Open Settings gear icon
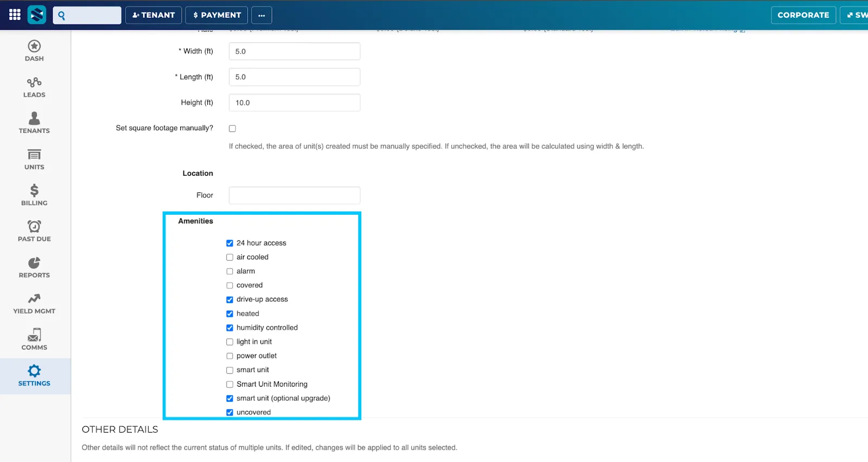Viewport: 868px width, 462px height. pyautogui.click(x=34, y=371)
